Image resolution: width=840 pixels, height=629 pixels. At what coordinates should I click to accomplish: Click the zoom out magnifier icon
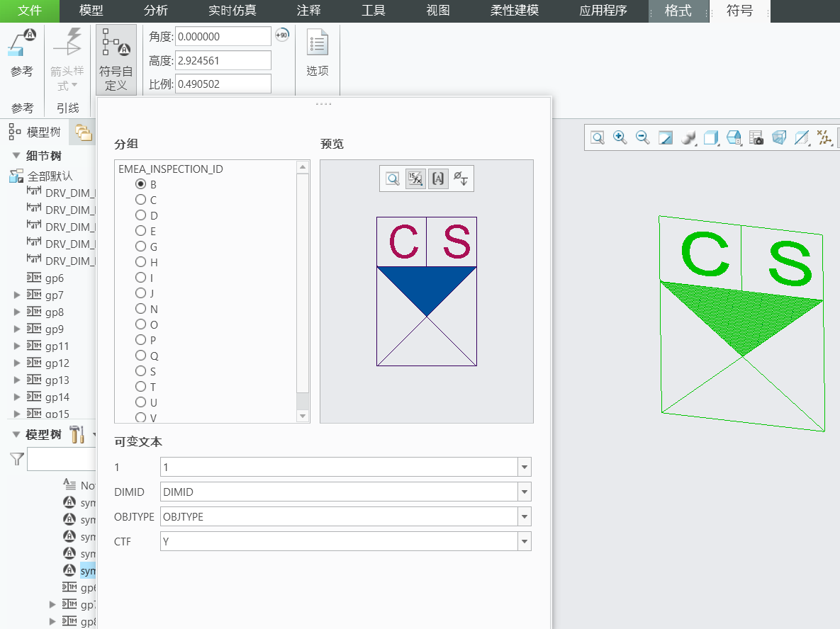[643, 138]
